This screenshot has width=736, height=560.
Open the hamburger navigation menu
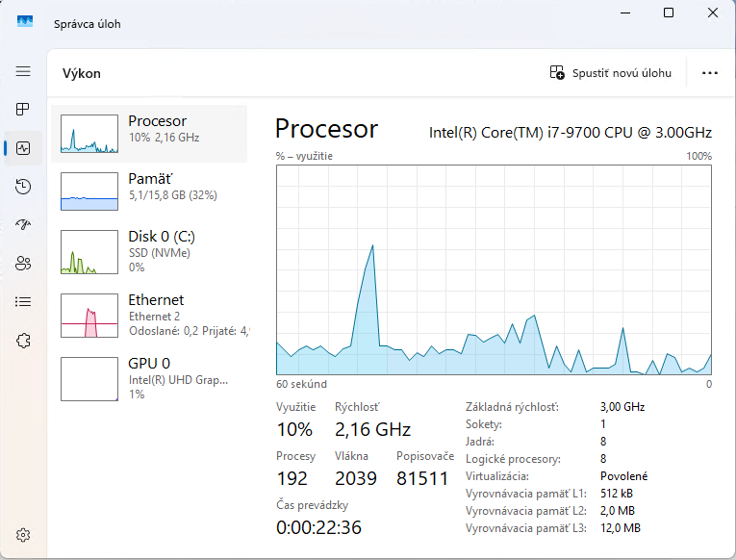[23, 71]
